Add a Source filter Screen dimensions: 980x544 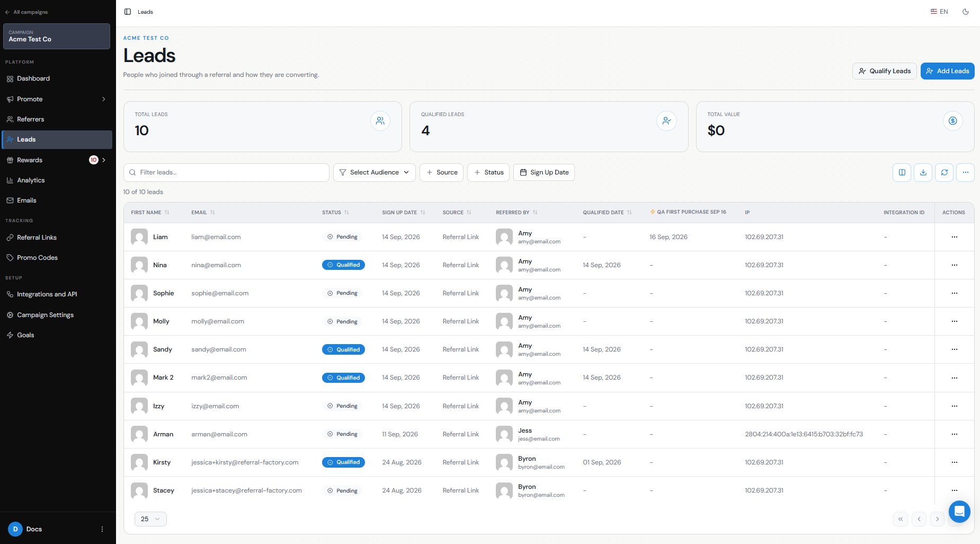coord(442,172)
